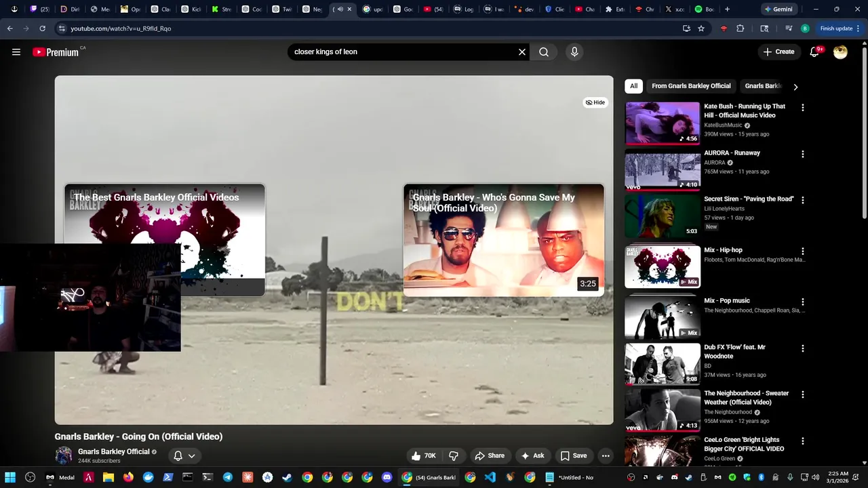Select the From Gnarls Barkley Official chip
The height and width of the screenshot is (488, 868).
tap(691, 86)
